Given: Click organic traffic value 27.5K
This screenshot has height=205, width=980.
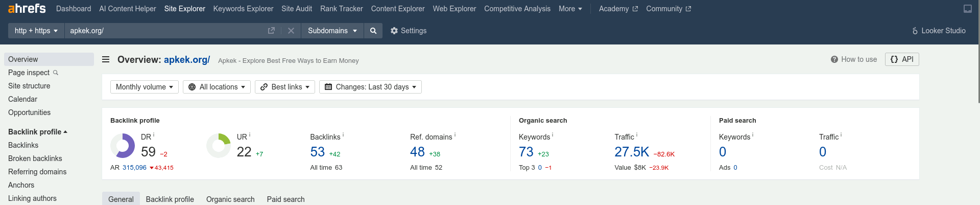Looking at the screenshot, I should [x=632, y=152].
